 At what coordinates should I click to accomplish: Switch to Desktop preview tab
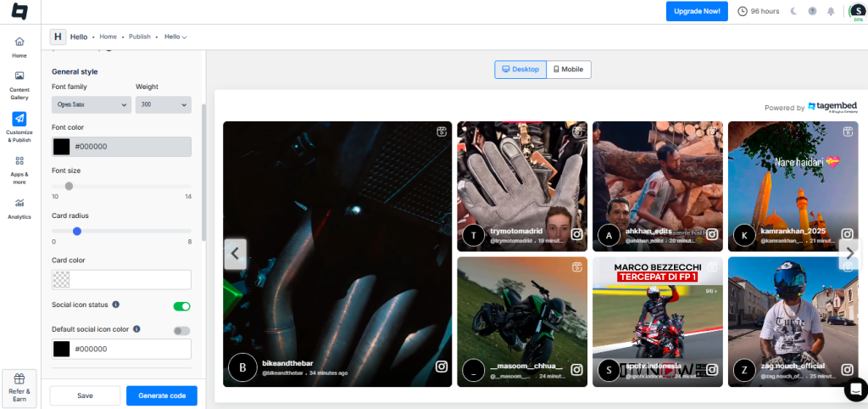(x=520, y=70)
